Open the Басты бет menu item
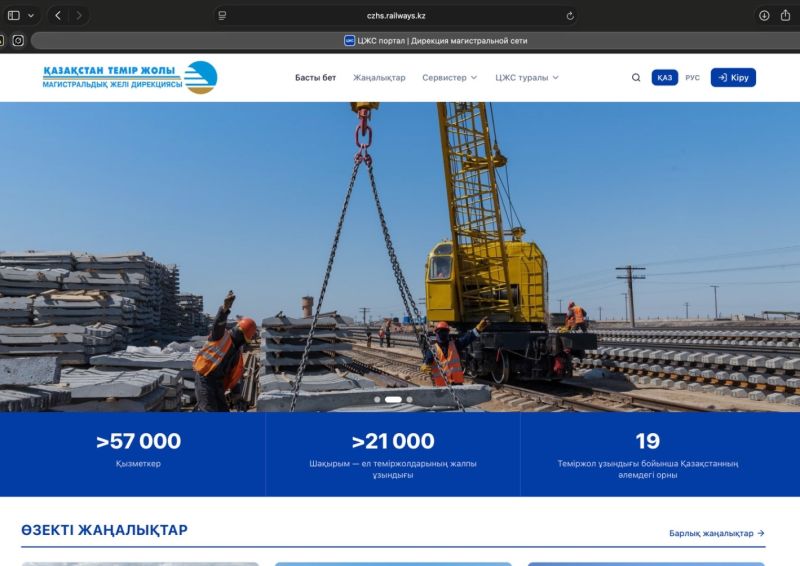This screenshot has width=800, height=566. point(315,78)
